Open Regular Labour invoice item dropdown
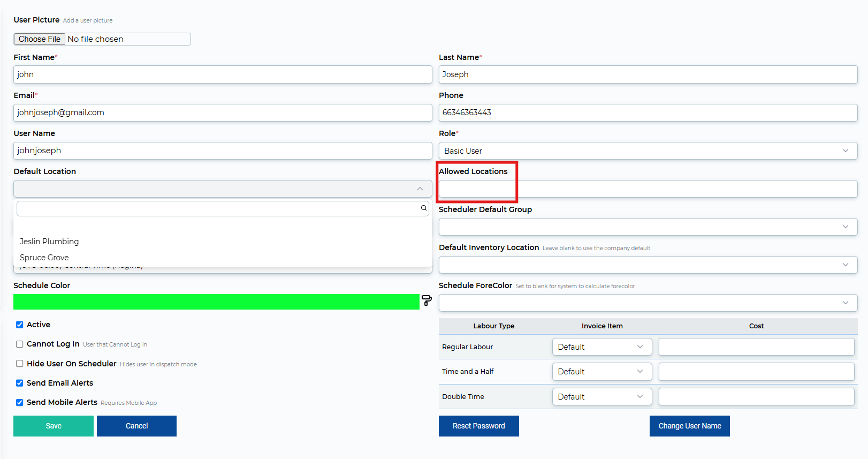 602,347
